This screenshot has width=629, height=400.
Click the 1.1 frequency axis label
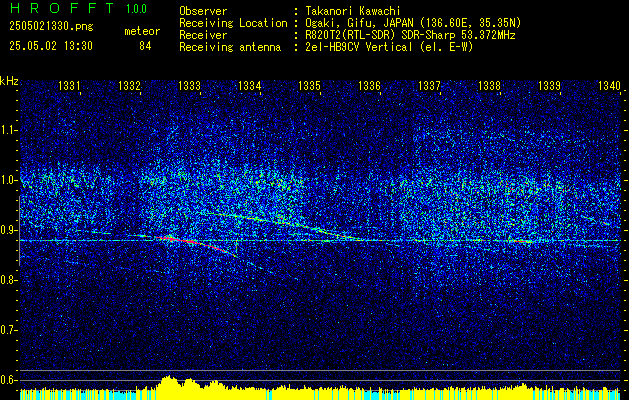click(9, 130)
